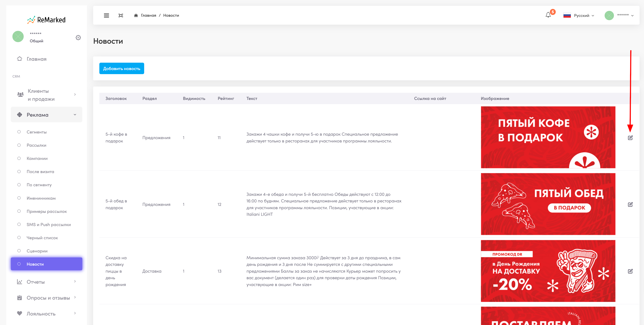Click the Ссылка на сайт column header
644x325 pixels.
[x=430, y=99]
